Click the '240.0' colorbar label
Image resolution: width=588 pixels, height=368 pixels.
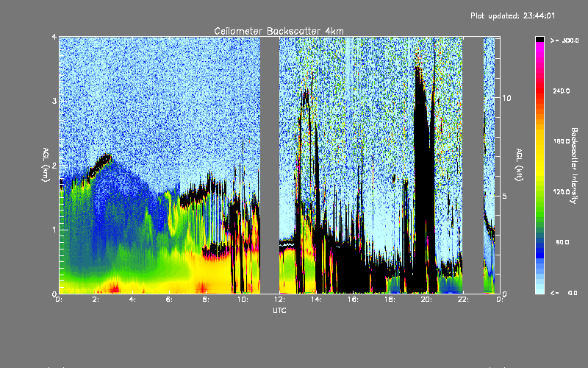coord(562,91)
